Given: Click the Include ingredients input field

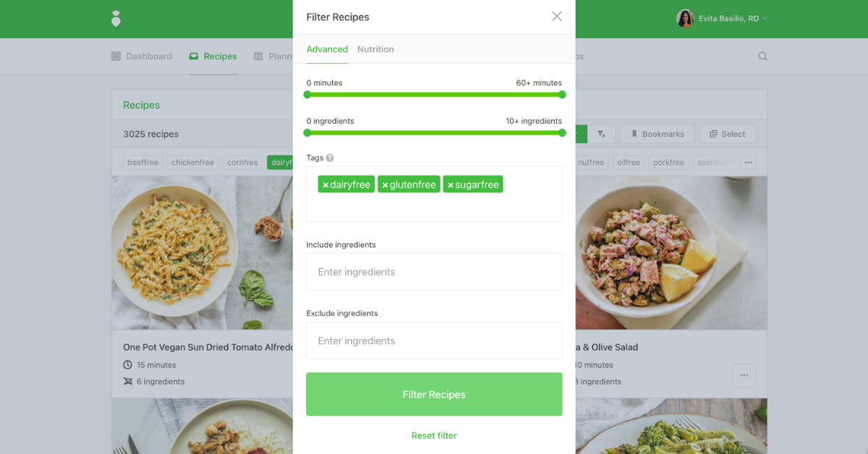Looking at the screenshot, I should (434, 272).
